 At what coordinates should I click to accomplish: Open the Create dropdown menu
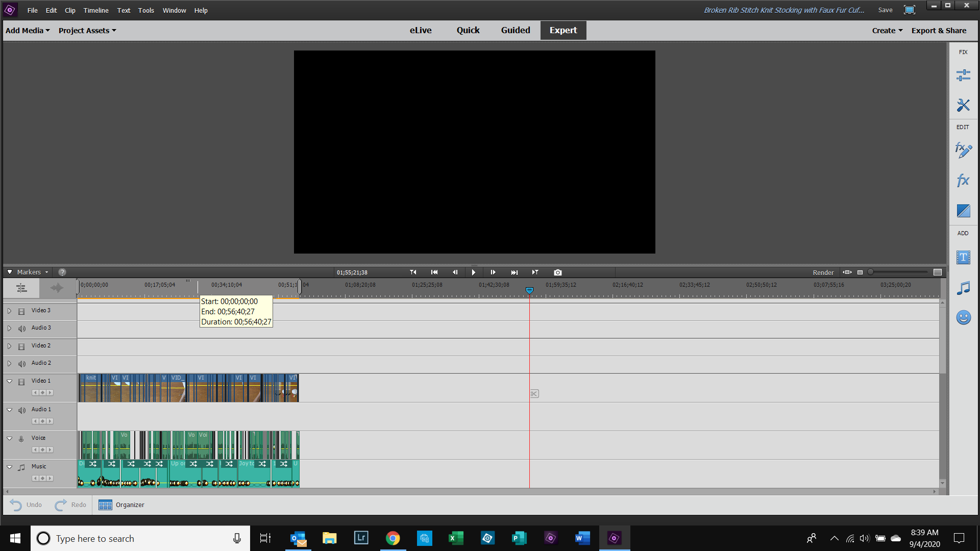click(x=886, y=30)
